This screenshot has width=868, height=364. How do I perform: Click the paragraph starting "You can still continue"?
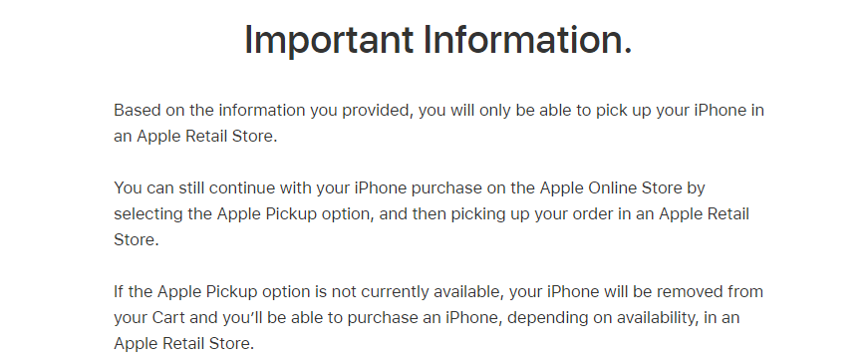432,213
